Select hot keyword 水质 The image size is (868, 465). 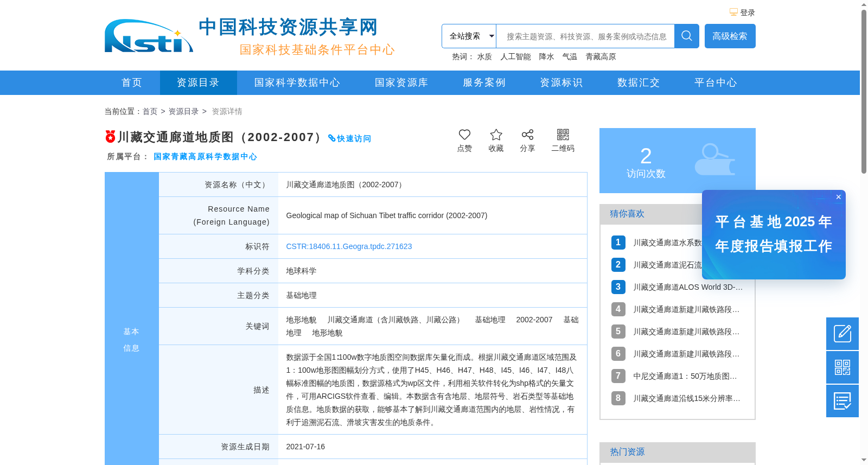pyautogui.click(x=484, y=56)
